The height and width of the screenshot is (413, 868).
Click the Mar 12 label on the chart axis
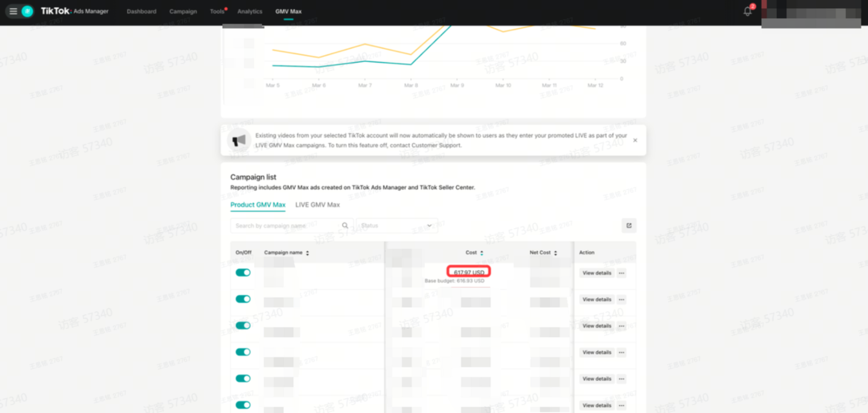pos(595,85)
